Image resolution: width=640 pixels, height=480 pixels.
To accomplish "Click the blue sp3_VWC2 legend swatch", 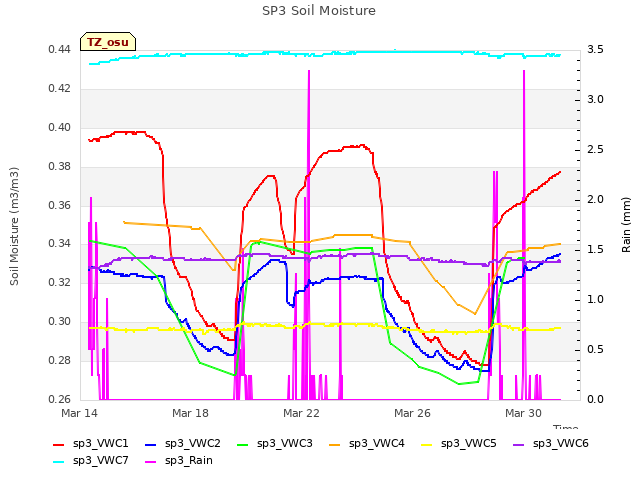I will point(151,445).
